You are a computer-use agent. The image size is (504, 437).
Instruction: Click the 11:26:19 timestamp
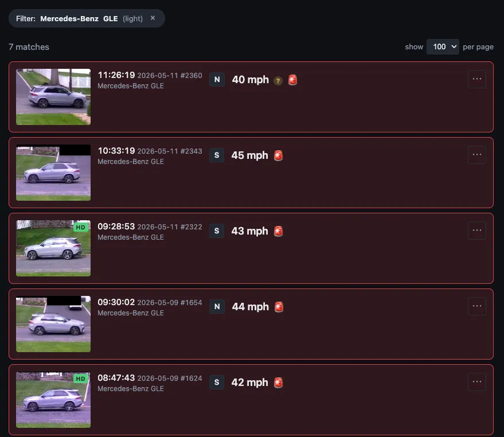[x=116, y=75]
